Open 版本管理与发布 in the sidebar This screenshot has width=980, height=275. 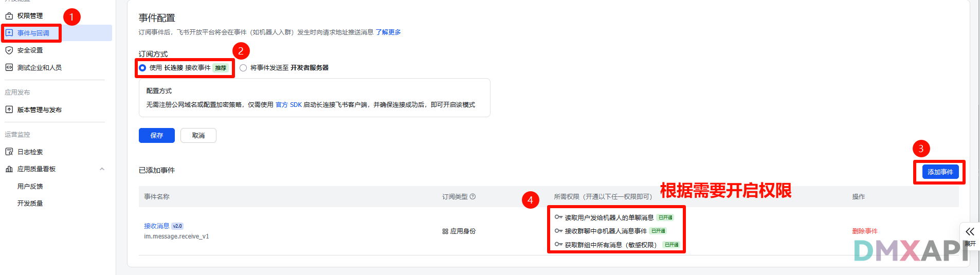click(40, 109)
